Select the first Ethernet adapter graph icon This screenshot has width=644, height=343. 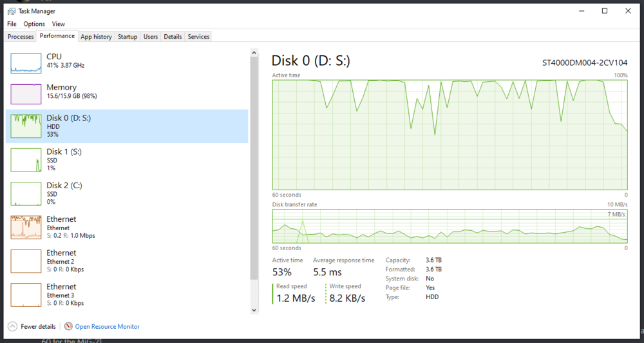26,227
